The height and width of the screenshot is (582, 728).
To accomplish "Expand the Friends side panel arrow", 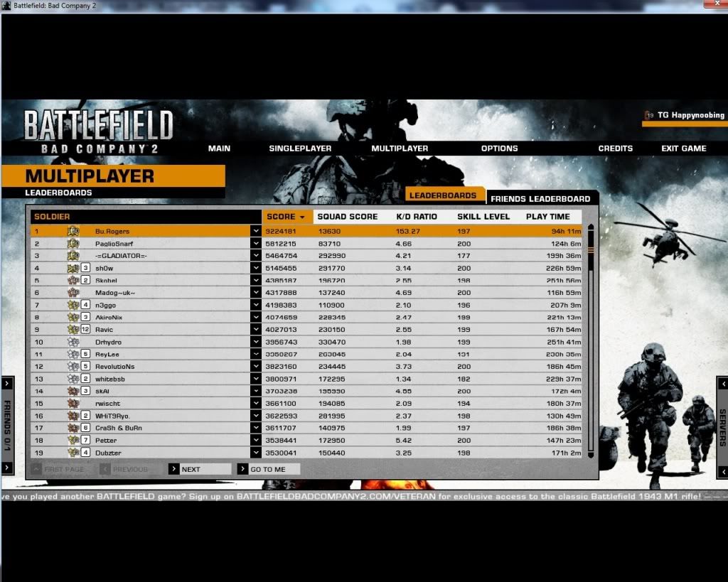I will pos(7,384).
